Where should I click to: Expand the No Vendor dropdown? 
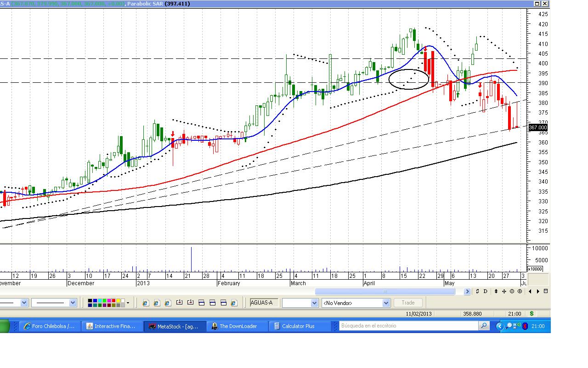(386, 303)
